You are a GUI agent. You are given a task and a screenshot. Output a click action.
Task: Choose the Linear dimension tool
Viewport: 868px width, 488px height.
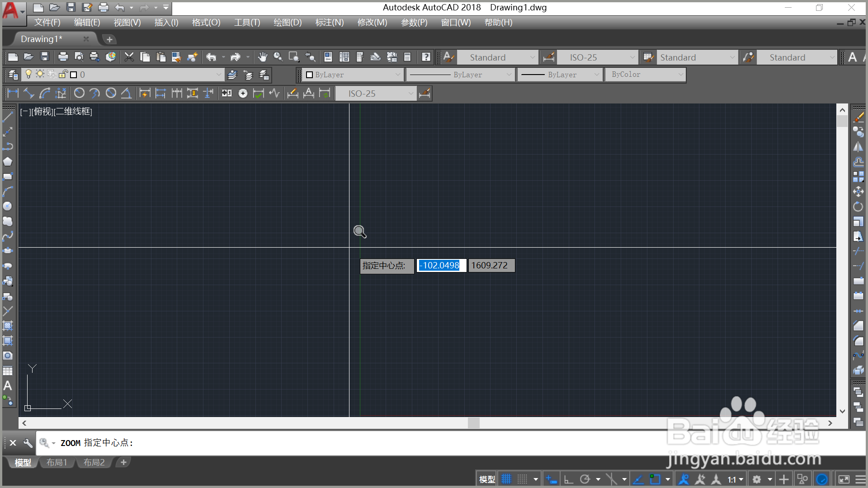click(x=13, y=94)
